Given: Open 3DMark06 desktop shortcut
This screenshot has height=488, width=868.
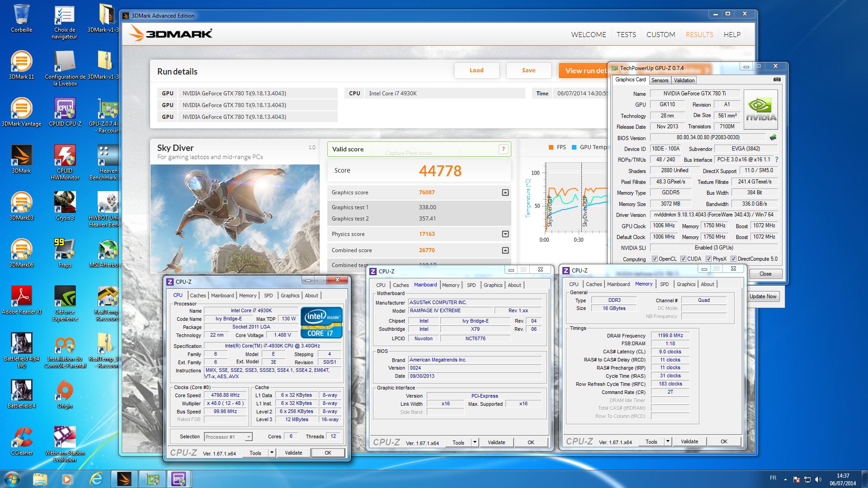Looking at the screenshot, I should point(21,253).
